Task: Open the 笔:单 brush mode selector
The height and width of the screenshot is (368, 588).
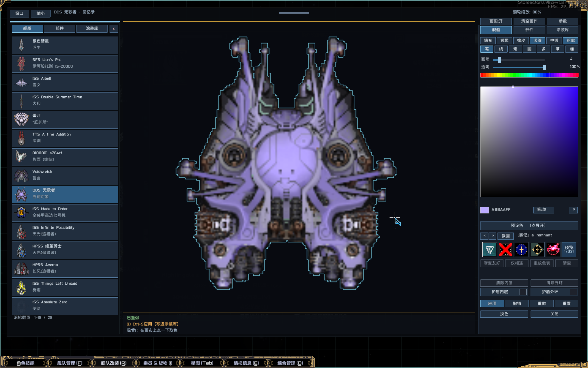Action: point(543,210)
